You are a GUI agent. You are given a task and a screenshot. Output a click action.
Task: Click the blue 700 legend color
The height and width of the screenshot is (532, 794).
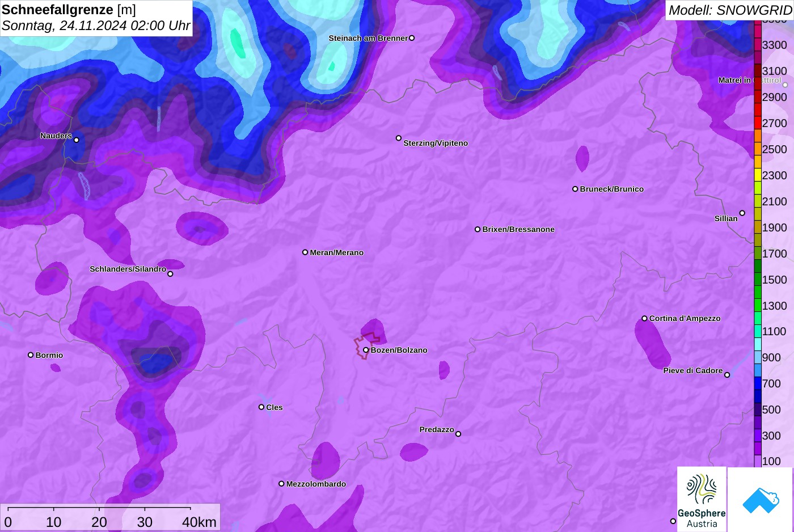pos(758,383)
